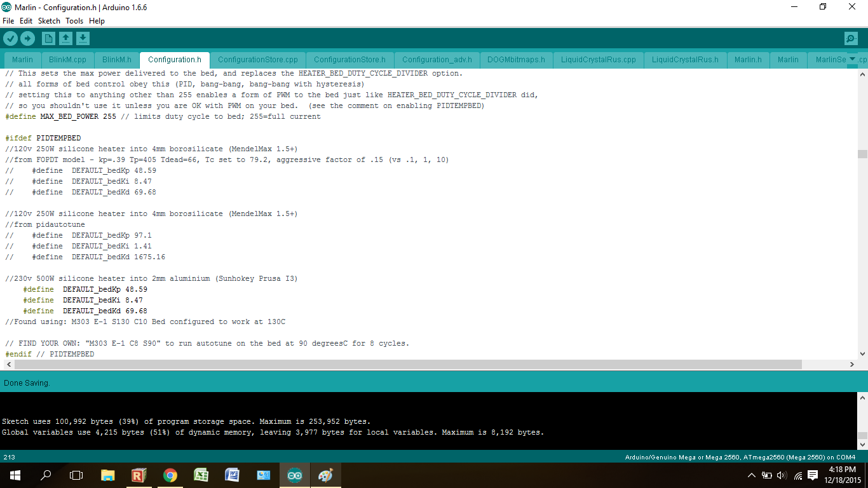Open the Serial Monitor magnifier icon
The image size is (868, 488).
click(851, 39)
